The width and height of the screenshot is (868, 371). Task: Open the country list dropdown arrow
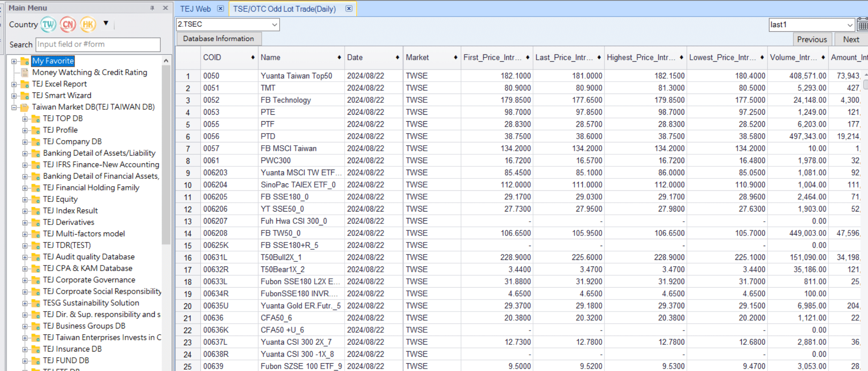(106, 24)
